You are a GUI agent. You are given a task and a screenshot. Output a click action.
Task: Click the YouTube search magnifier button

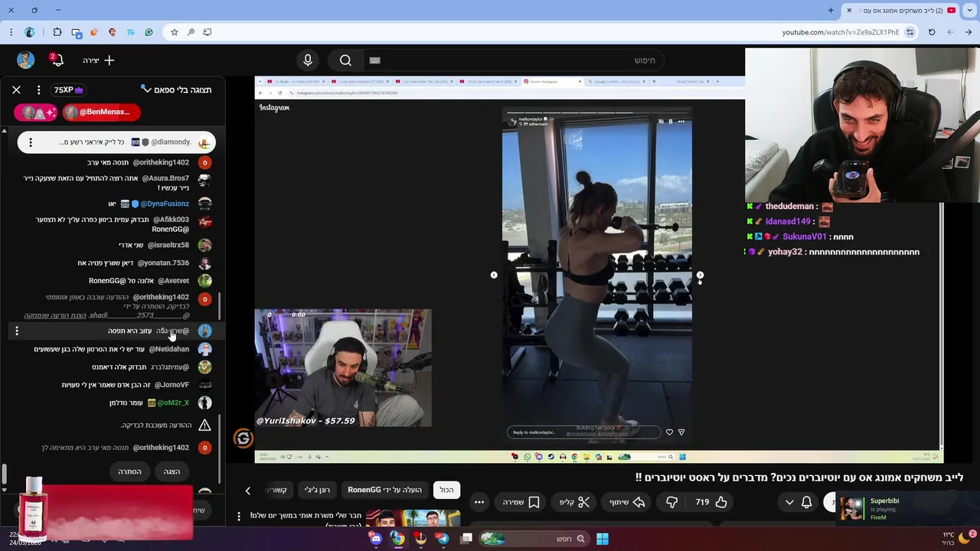[x=345, y=60]
